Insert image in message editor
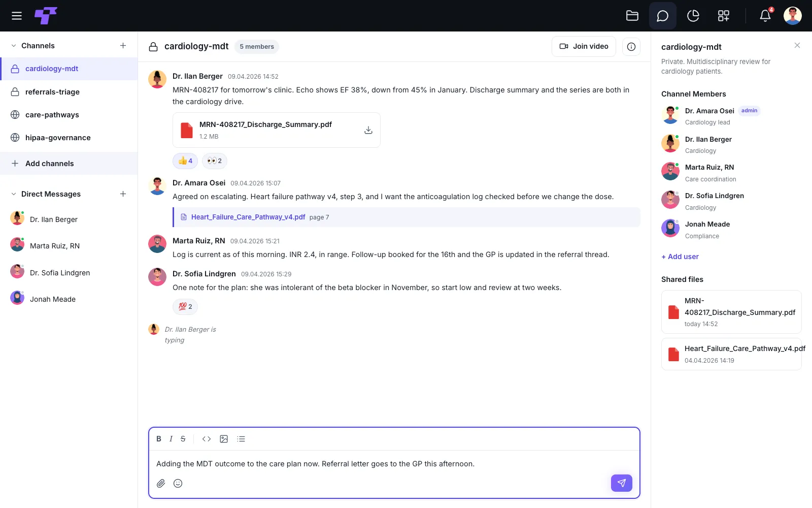 (x=224, y=439)
